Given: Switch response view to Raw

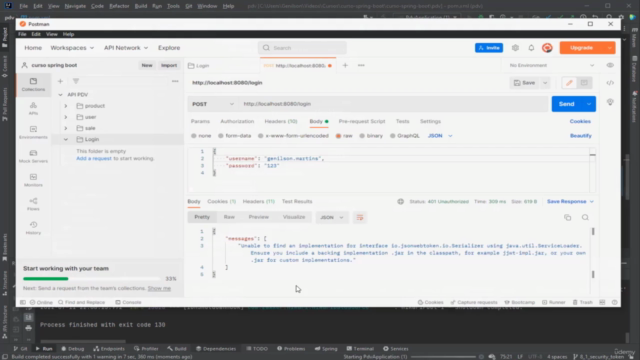Looking at the screenshot, I should (x=229, y=217).
